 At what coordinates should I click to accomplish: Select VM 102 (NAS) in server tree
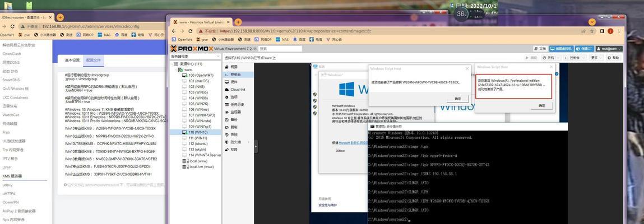tap(193, 87)
